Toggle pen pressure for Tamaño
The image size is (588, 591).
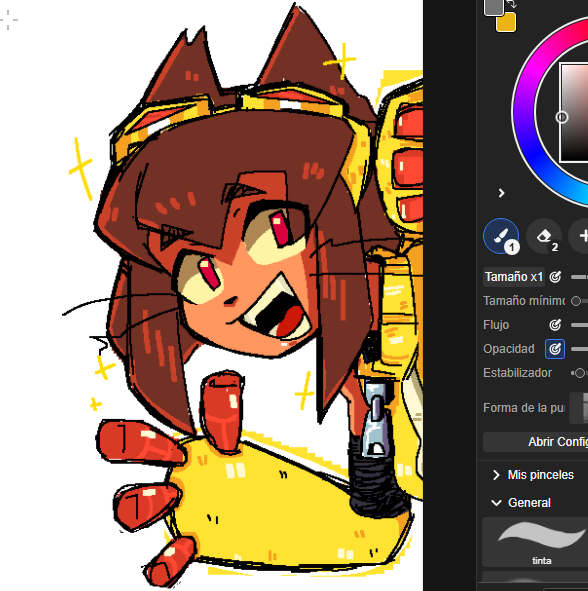click(555, 277)
